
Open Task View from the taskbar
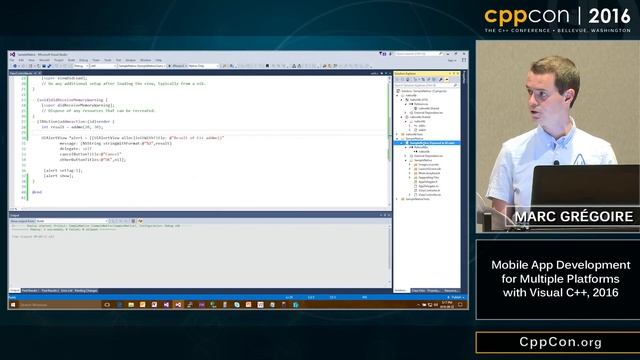tap(107, 304)
